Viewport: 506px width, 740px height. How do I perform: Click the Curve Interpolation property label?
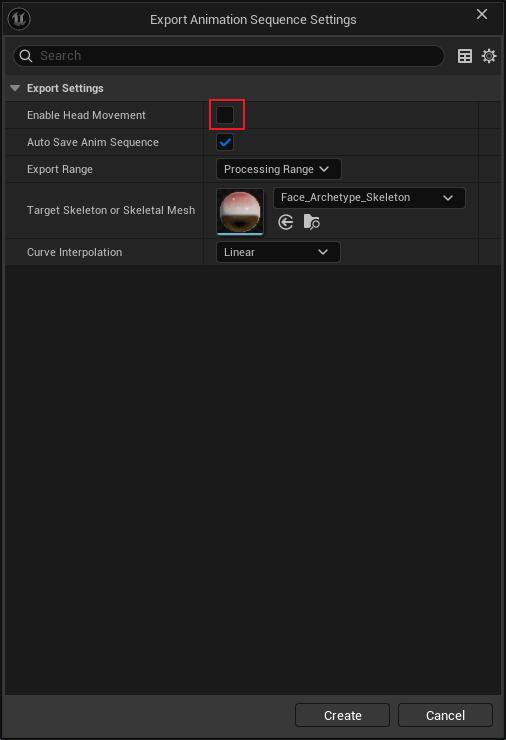(x=75, y=252)
